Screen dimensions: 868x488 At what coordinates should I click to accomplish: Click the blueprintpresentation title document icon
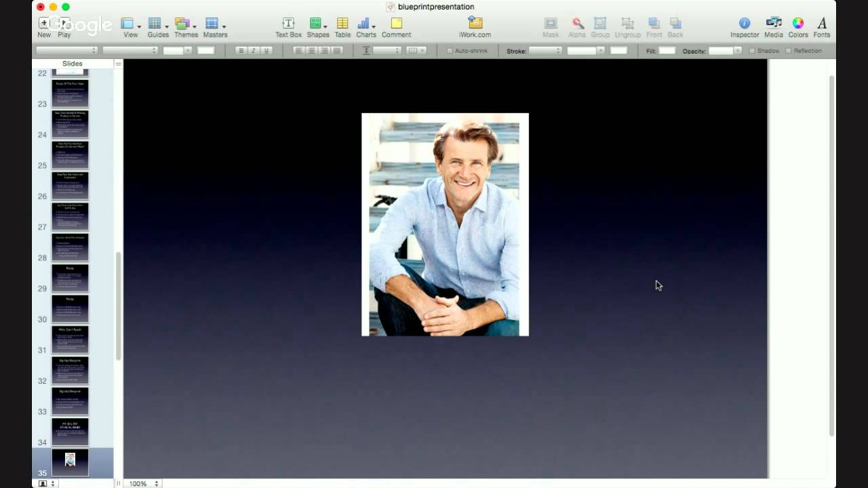coord(391,7)
